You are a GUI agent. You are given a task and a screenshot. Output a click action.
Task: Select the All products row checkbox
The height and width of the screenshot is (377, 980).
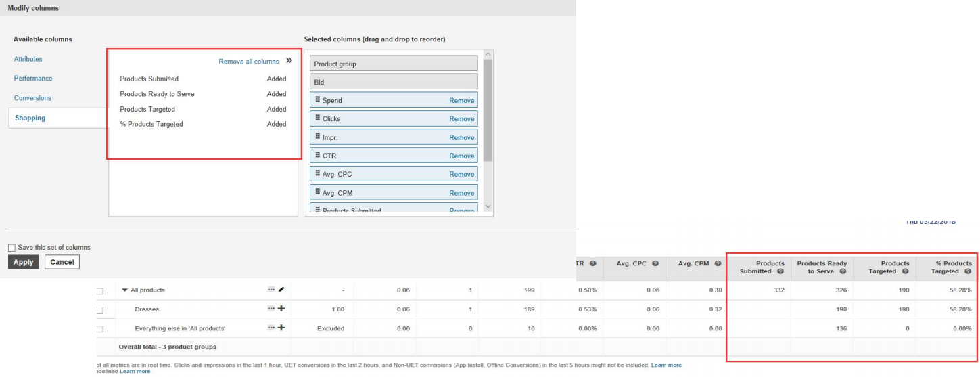point(100,291)
